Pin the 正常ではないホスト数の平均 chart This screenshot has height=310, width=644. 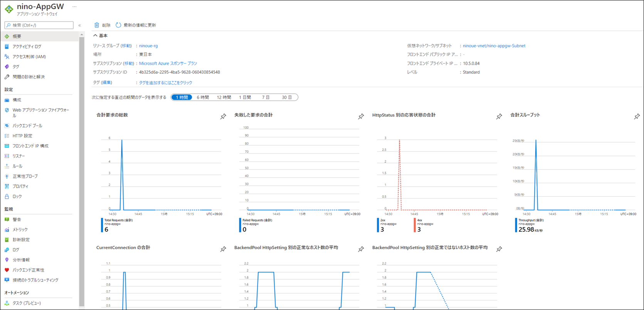point(499,249)
